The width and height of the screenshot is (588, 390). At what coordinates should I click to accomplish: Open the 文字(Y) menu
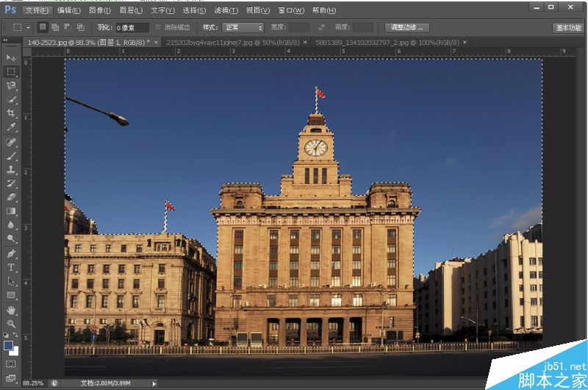coord(162,10)
